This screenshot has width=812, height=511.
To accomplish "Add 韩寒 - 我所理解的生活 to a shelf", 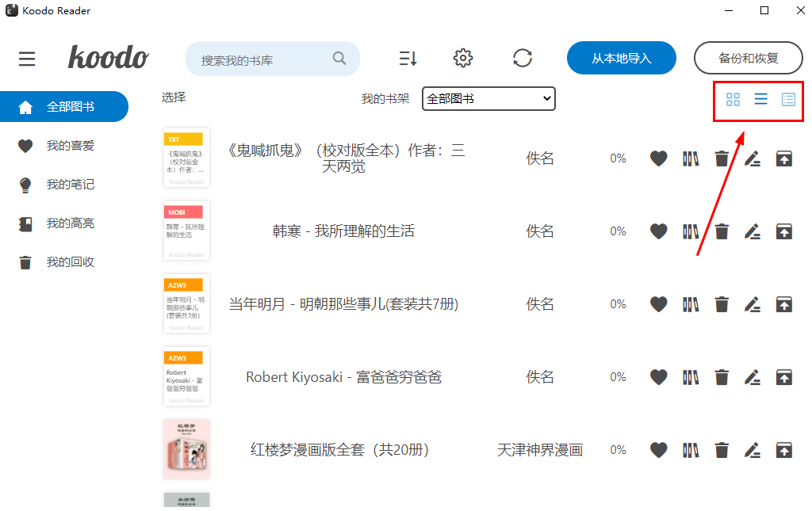I will 690,231.
